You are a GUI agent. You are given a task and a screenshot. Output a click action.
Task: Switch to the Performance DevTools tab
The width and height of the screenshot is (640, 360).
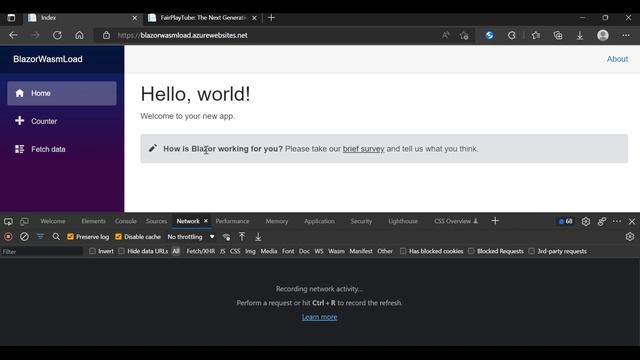click(232, 221)
